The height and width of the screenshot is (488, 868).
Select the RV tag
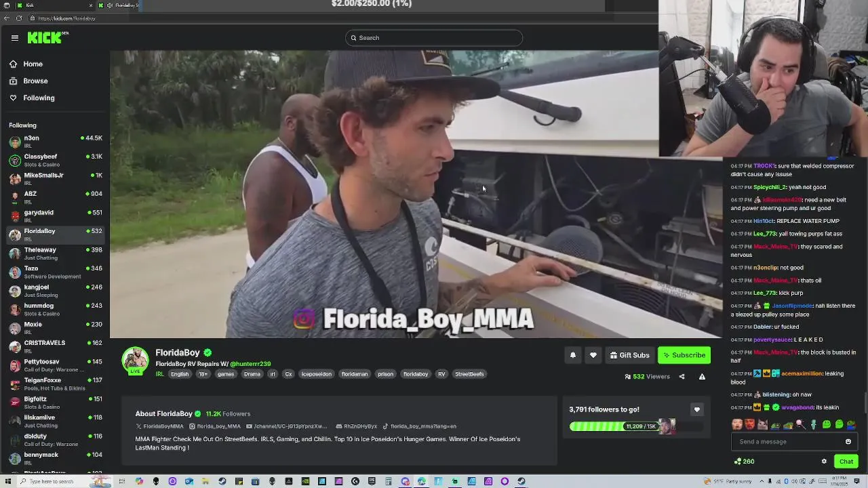click(441, 374)
